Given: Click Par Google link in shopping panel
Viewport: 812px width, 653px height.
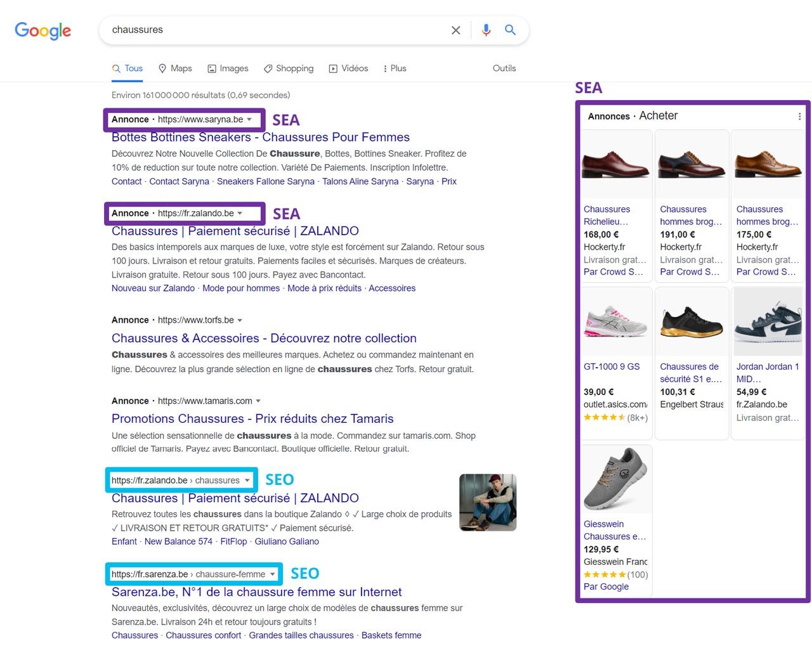Looking at the screenshot, I should [606, 586].
